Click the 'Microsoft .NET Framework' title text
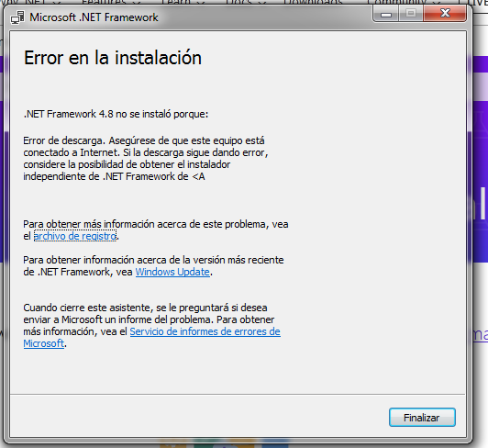 coord(94,17)
